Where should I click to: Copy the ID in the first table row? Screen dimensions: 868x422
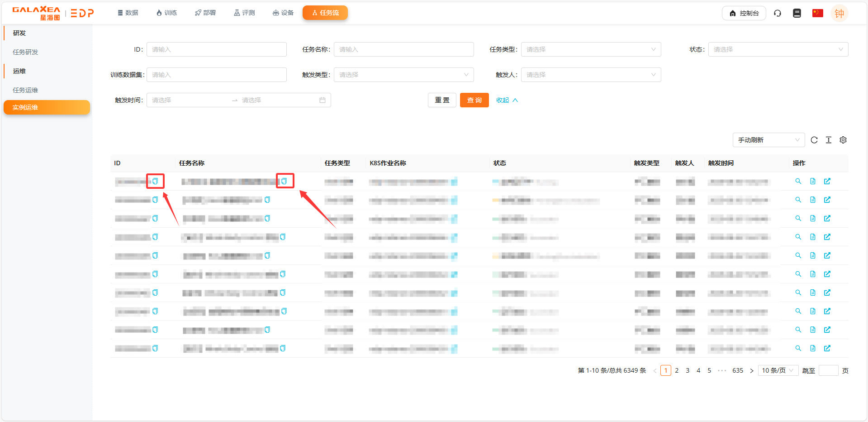tap(155, 181)
